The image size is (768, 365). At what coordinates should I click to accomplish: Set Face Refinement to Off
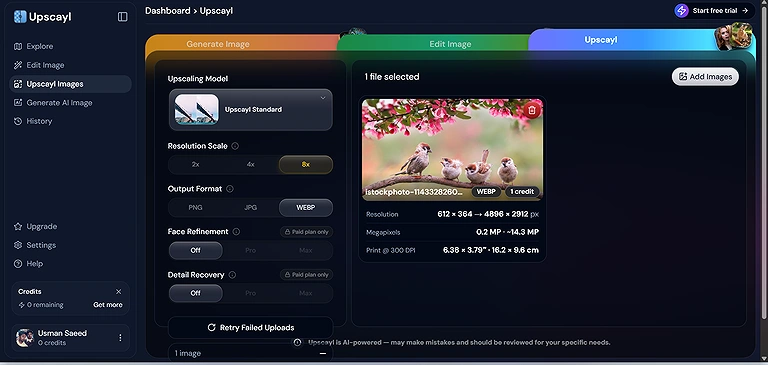[x=195, y=250]
